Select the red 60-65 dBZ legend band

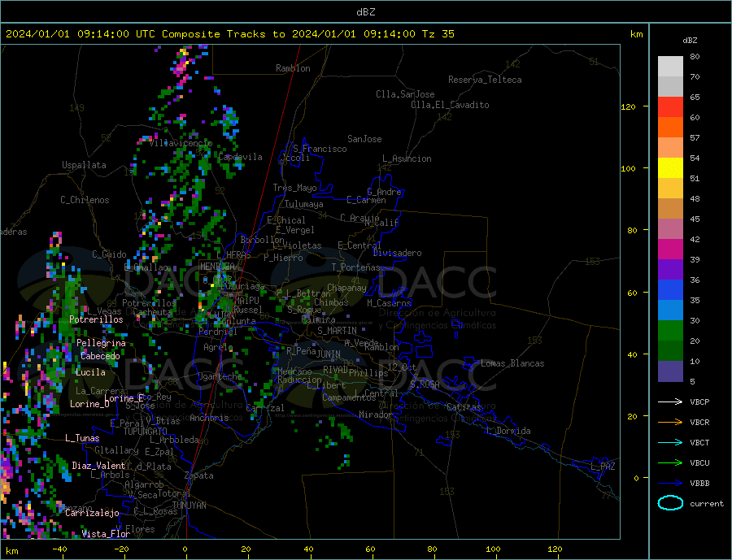pyautogui.click(x=670, y=106)
